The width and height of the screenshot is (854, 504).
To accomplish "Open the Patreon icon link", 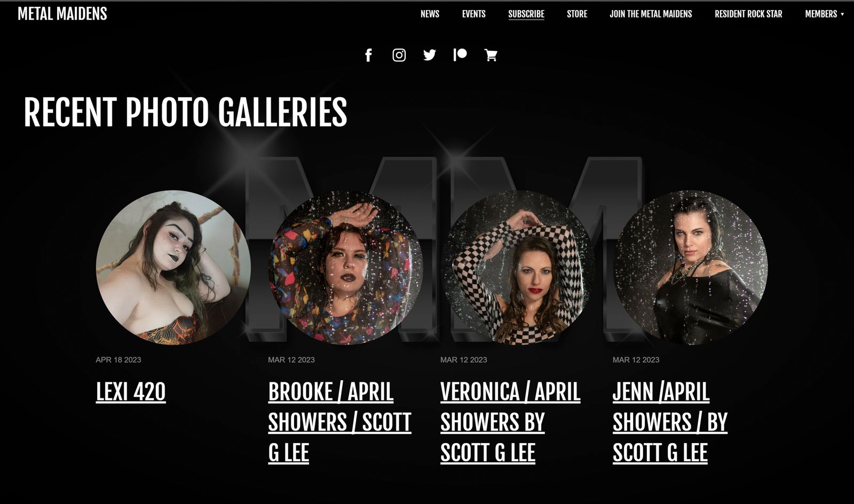I will coord(460,54).
